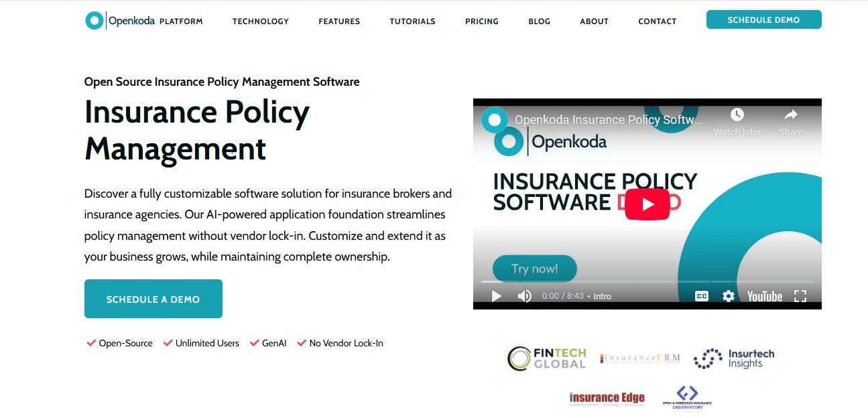Visit the Blog page
Image resolution: width=868 pixels, height=418 pixels.
[x=540, y=21]
